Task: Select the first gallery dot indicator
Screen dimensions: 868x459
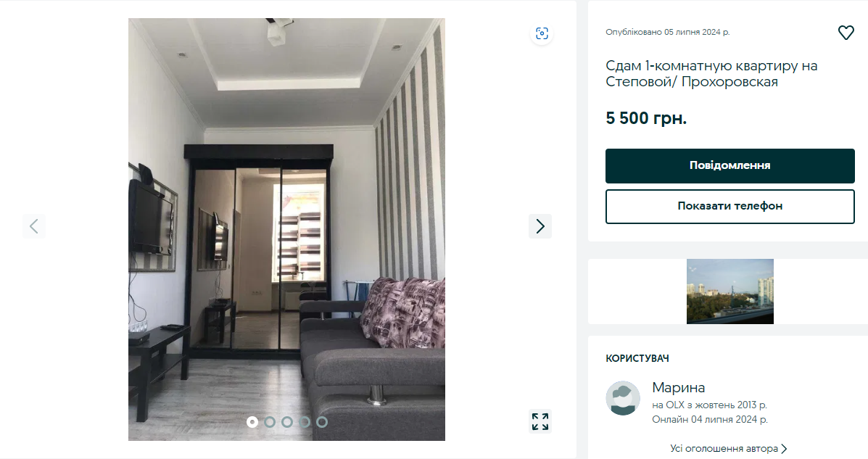Action: coord(252,422)
